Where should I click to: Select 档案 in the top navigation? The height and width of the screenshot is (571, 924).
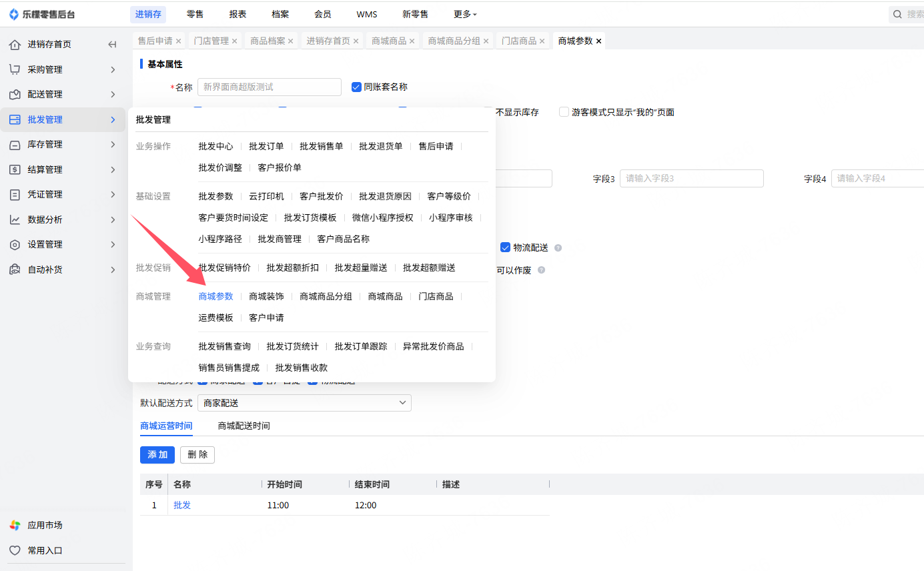pyautogui.click(x=280, y=14)
